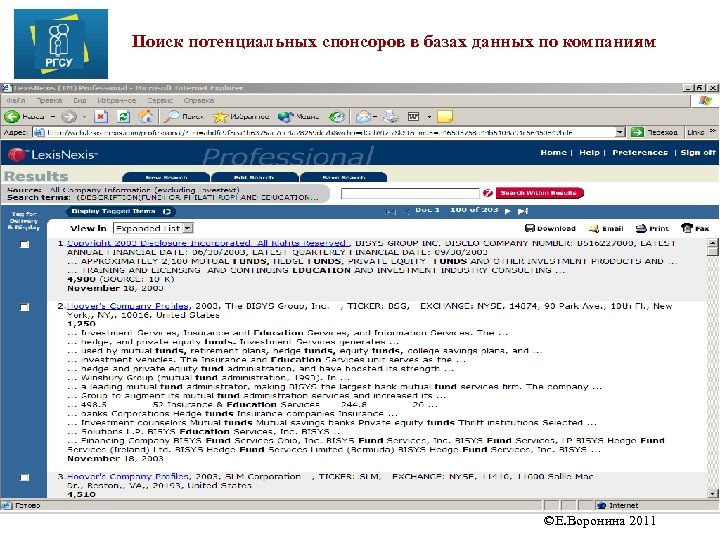Open the Правка menu
The width and height of the screenshot is (720, 540).
click(49, 100)
